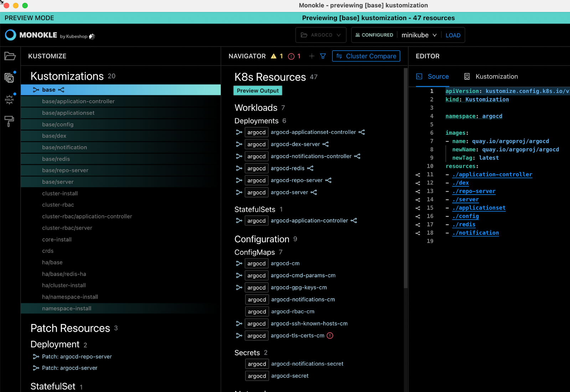Screen dimensions: 570x392
Task: Select argocd-dex-server deployment resource
Action: click(295, 144)
